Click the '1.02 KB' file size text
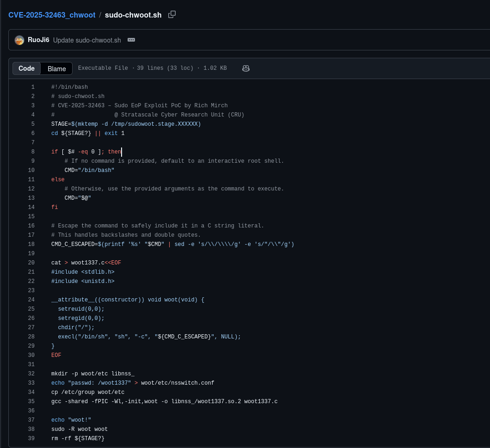 [215, 68]
